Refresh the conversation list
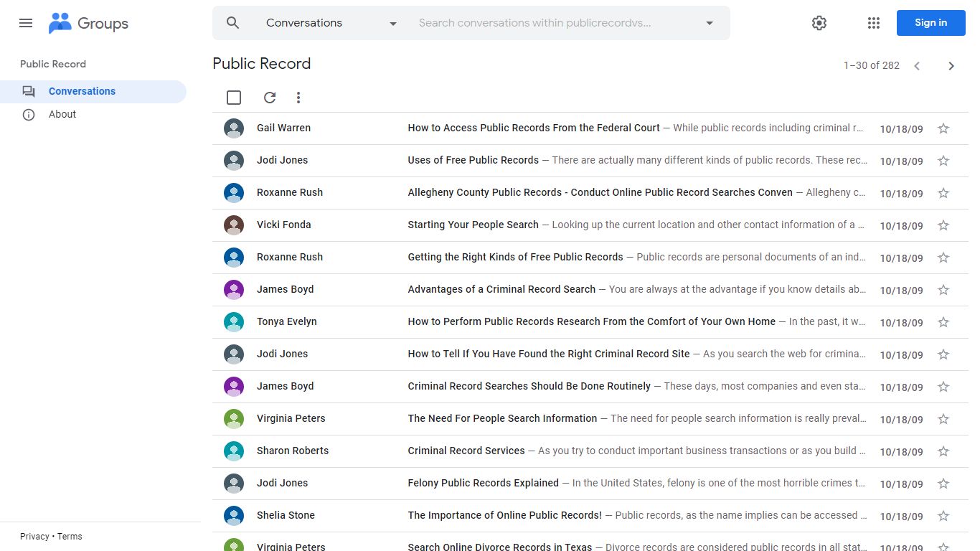 (x=270, y=98)
